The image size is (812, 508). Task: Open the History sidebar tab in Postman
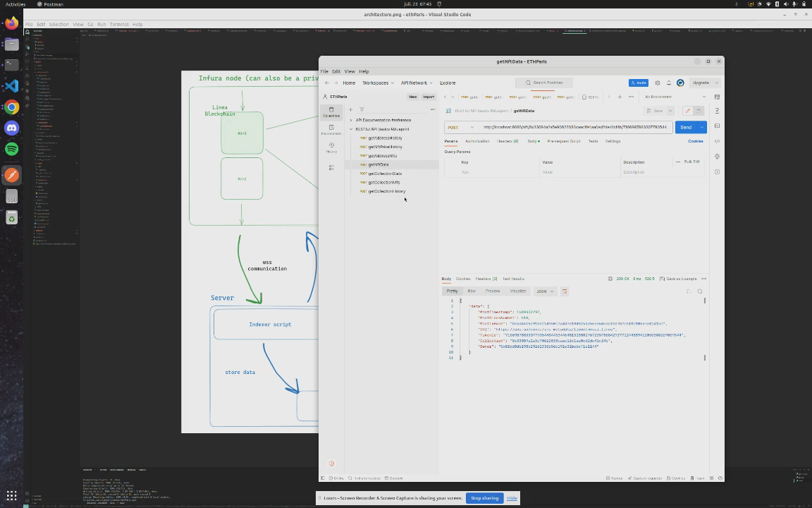[331, 147]
